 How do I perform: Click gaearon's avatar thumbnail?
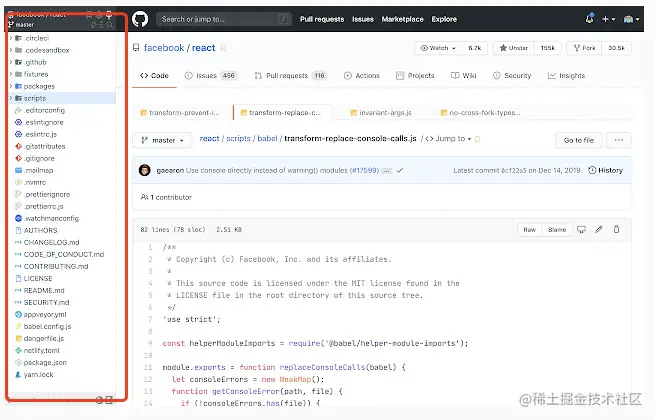(145, 170)
